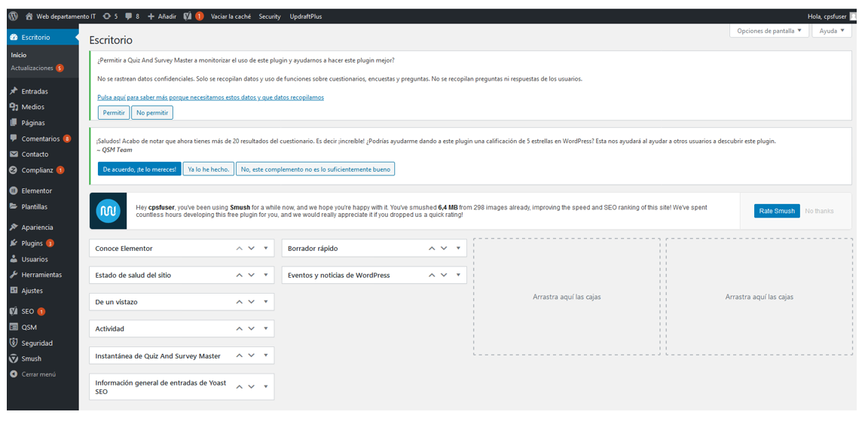Viewport: 868px width, 427px height.
Task: Open UpdraftPlus menu in admin bar
Action: click(306, 17)
